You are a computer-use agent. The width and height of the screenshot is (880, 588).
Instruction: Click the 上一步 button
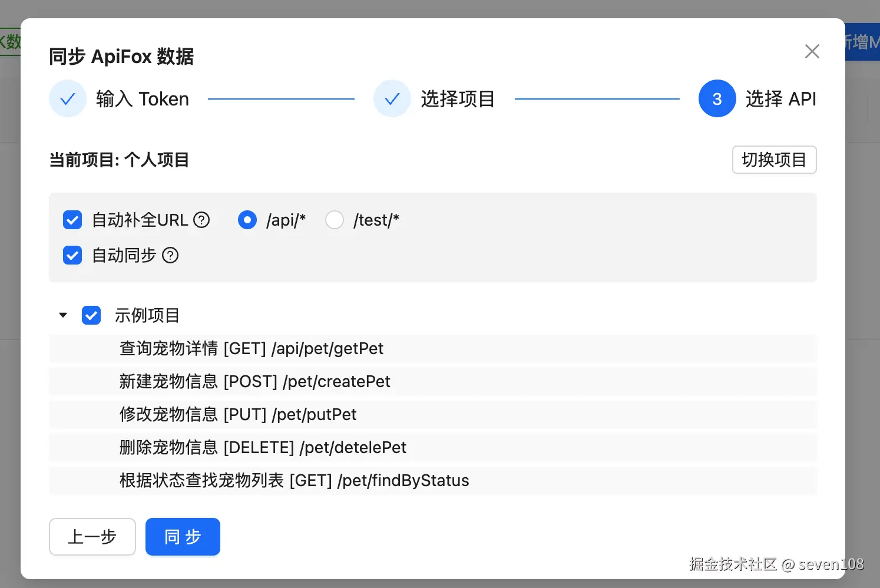point(92,537)
